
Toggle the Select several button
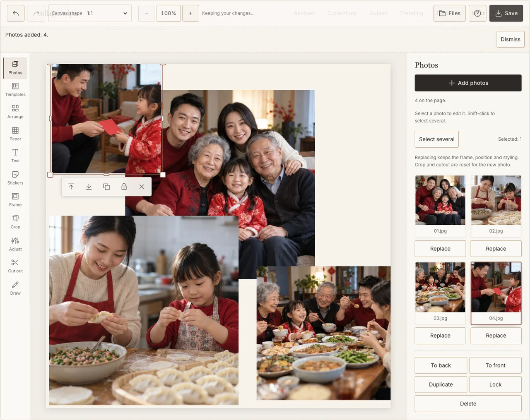pyautogui.click(x=437, y=139)
